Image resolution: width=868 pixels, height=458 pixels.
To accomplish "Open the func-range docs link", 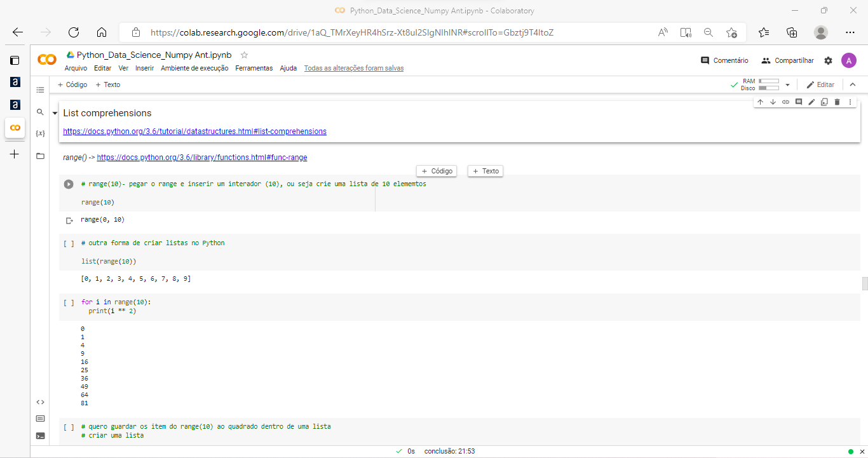I will tap(202, 157).
